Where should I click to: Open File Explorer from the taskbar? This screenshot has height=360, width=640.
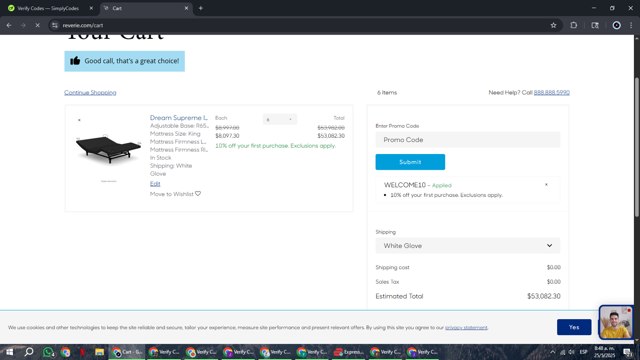point(99,352)
